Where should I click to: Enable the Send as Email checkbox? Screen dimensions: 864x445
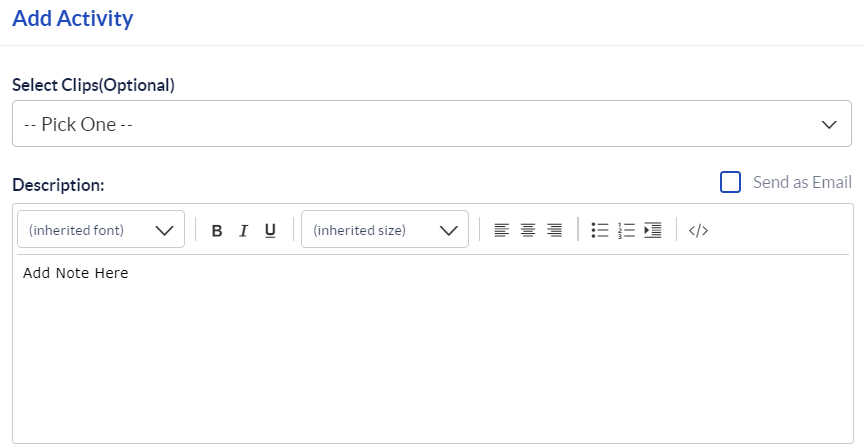click(730, 182)
